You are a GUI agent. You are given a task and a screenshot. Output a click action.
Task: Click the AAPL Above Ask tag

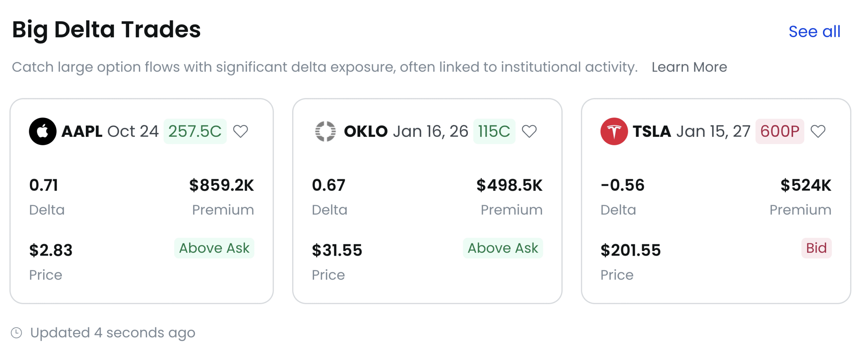pyautogui.click(x=214, y=248)
